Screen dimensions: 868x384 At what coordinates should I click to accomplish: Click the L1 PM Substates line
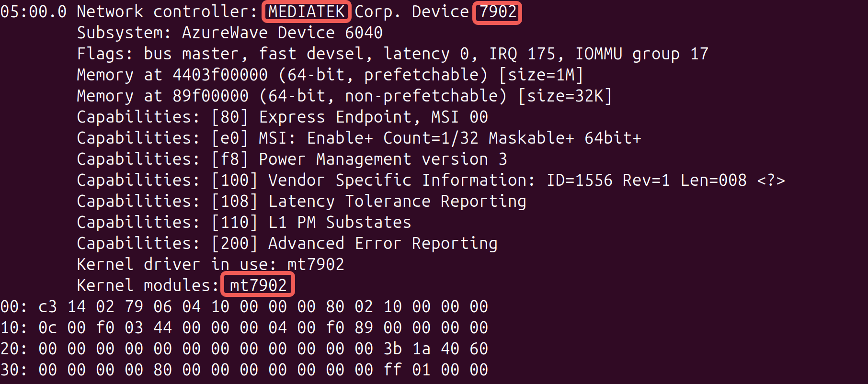coord(244,222)
